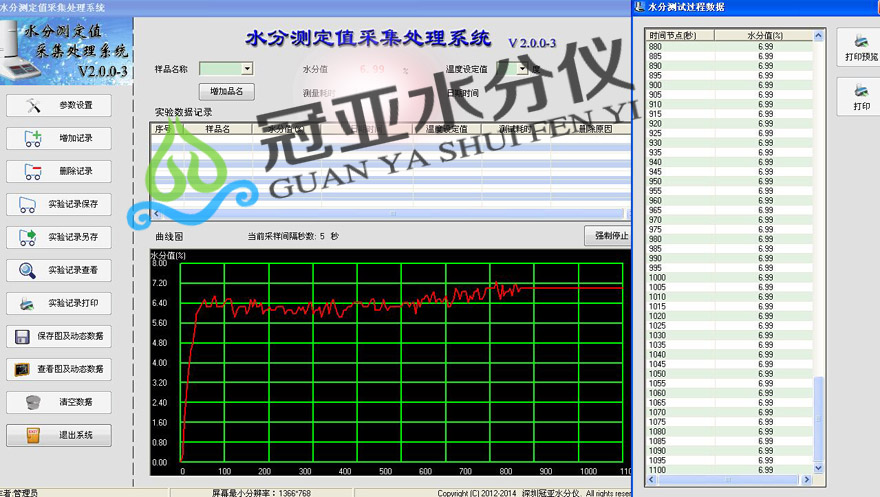Click the 曲线图 label
This screenshot has width=880, height=497.
tap(169, 237)
